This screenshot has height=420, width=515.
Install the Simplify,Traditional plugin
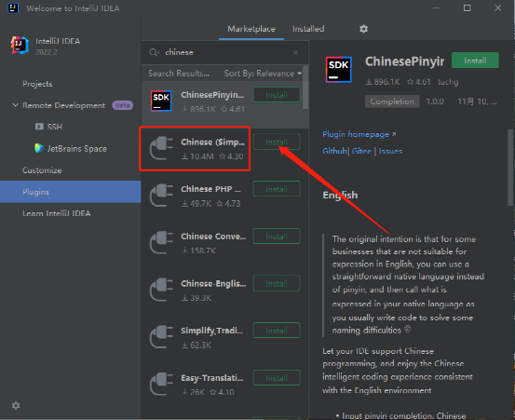[x=277, y=331]
